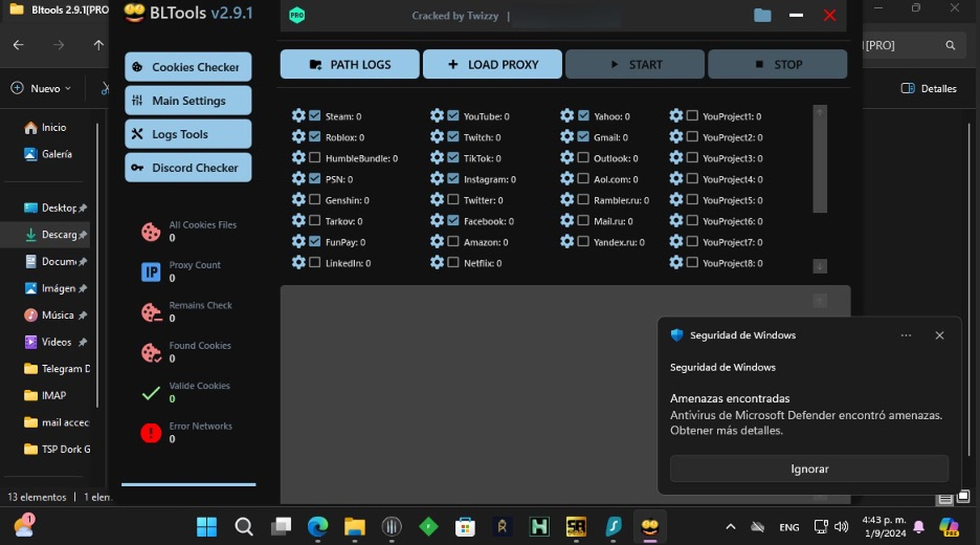Image resolution: width=980 pixels, height=545 pixels.
Task: Check the Twitter checkbox
Action: pyautogui.click(x=453, y=200)
